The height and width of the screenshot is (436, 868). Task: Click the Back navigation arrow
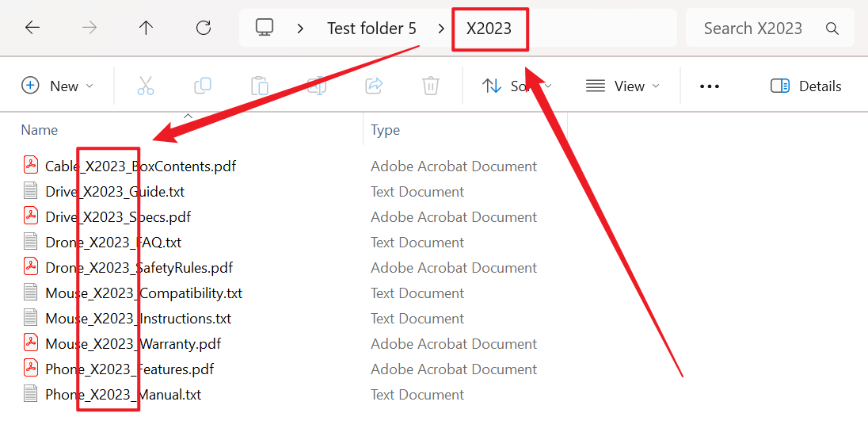coord(32,29)
